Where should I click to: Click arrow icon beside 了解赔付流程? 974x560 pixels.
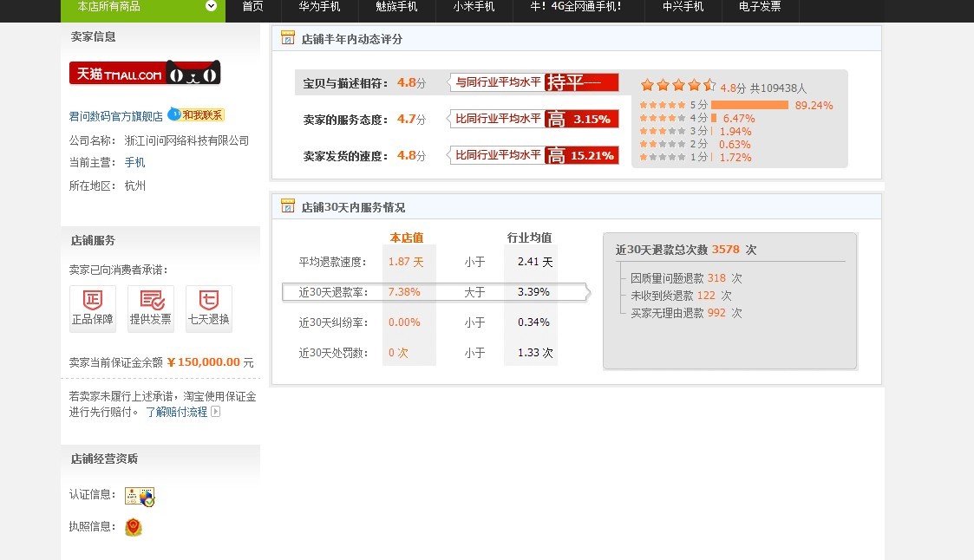pos(216,412)
